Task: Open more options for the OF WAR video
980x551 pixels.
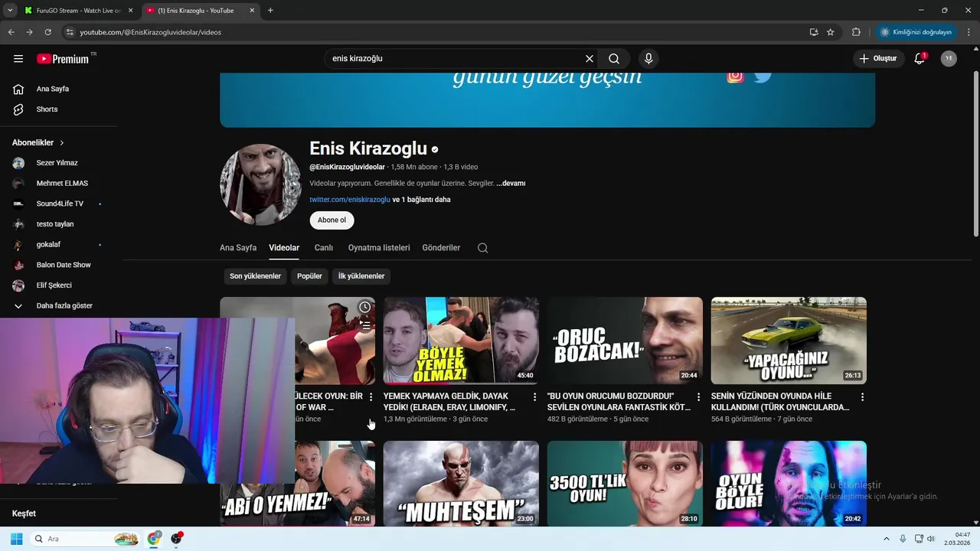Action: click(371, 397)
